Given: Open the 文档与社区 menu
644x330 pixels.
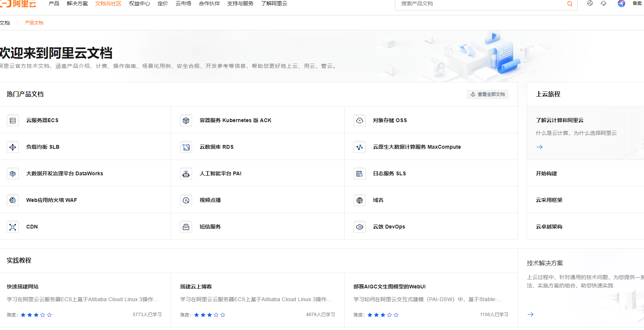Looking at the screenshot, I should [108, 3].
